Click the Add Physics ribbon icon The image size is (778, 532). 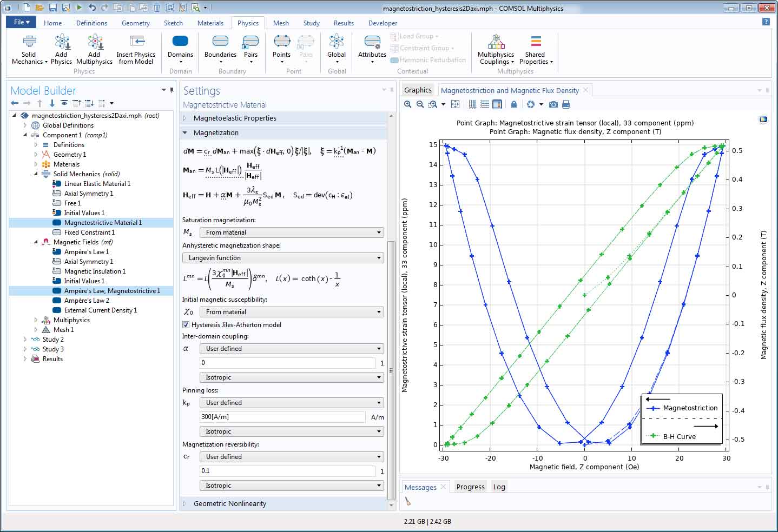61,49
